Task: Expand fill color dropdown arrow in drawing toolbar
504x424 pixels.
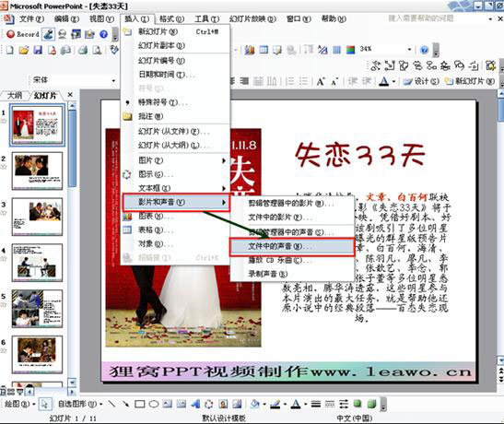Action: 264,404
